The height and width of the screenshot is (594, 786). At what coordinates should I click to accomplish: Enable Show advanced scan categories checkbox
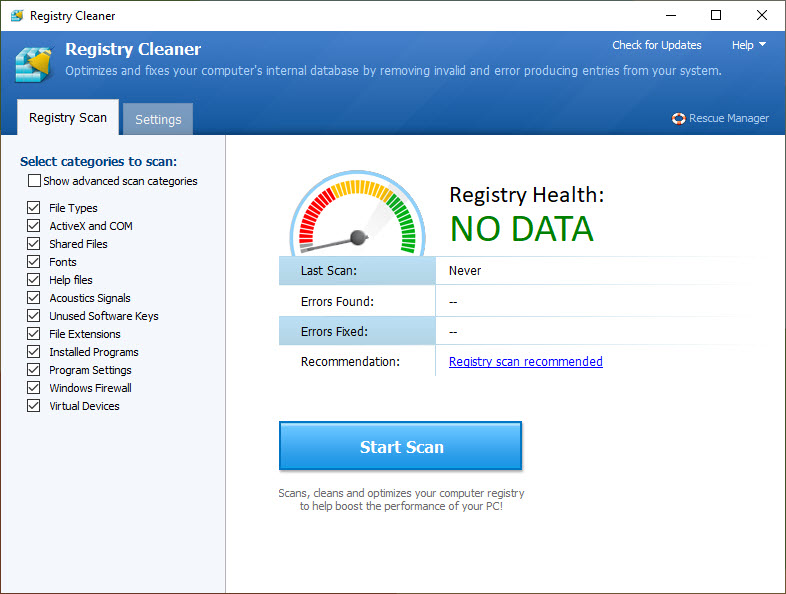34,180
